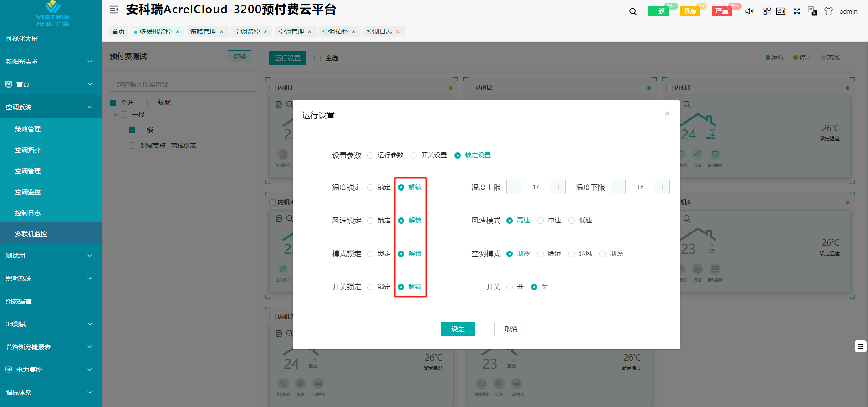The width and height of the screenshot is (868, 407).
Task: Click the 切换 button
Action: tap(240, 57)
